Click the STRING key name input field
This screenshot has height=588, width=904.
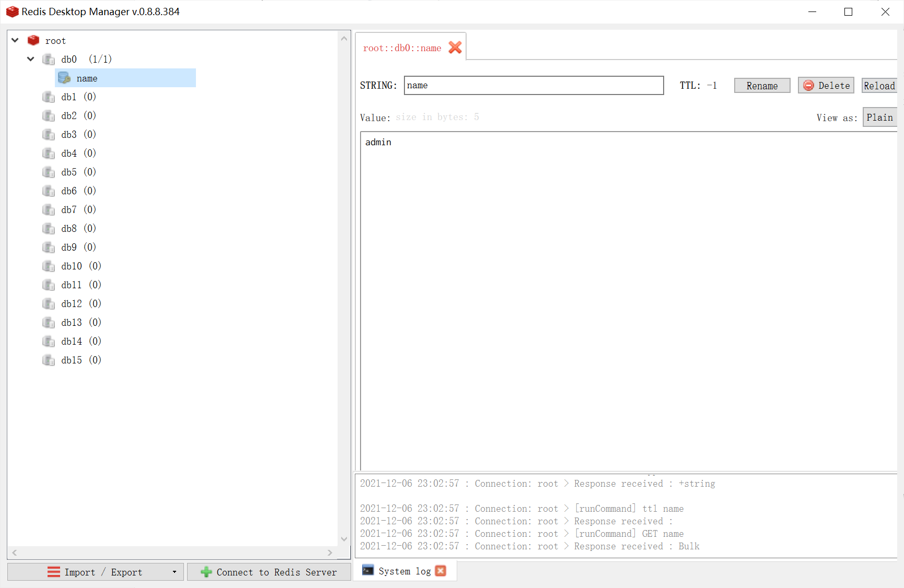(534, 85)
